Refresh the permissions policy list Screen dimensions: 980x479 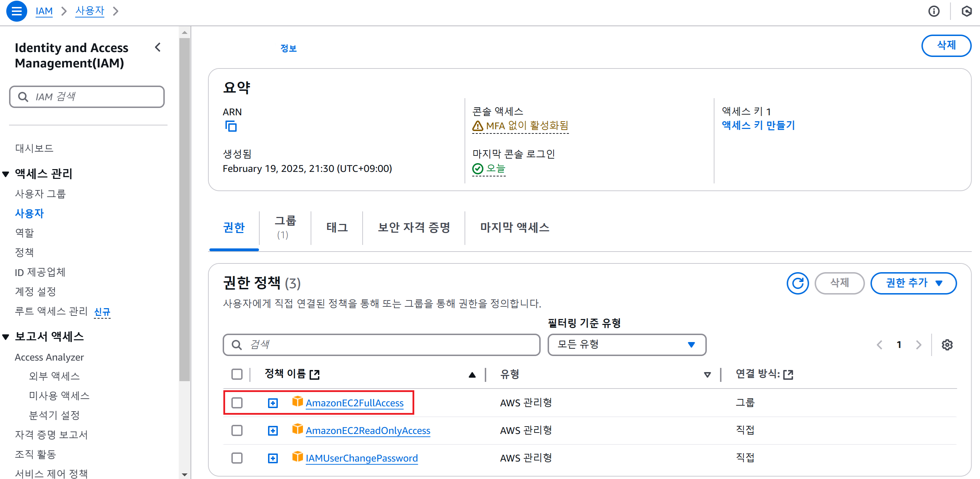pyautogui.click(x=797, y=283)
